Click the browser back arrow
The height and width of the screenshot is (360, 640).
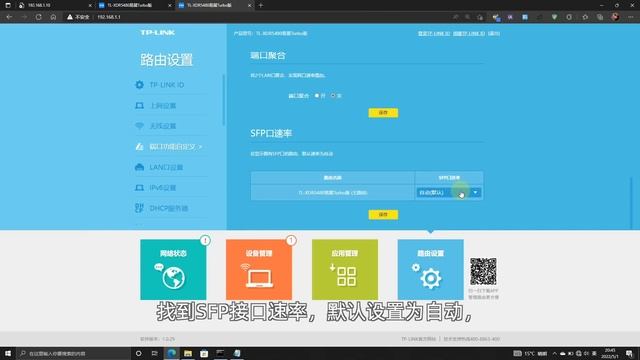pyautogui.click(x=9, y=17)
